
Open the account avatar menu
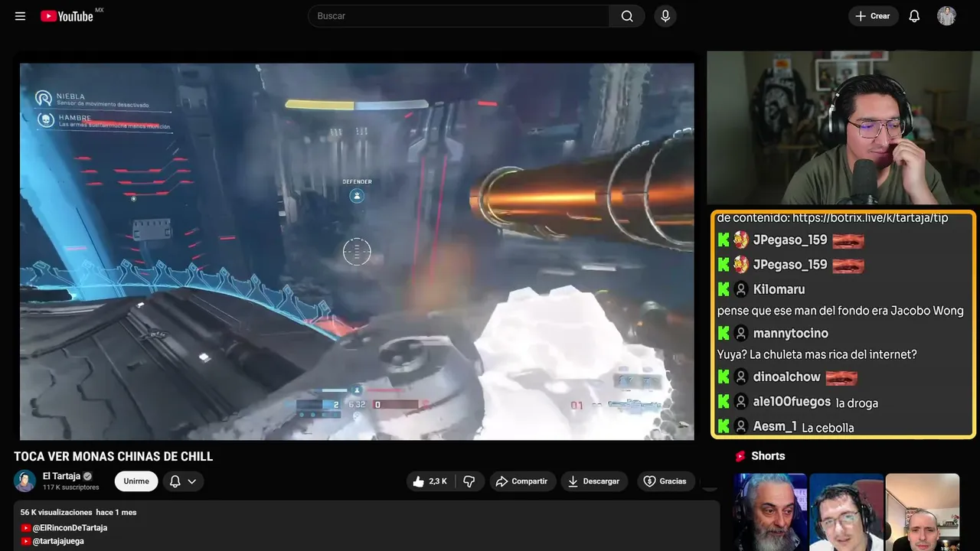(x=946, y=16)
